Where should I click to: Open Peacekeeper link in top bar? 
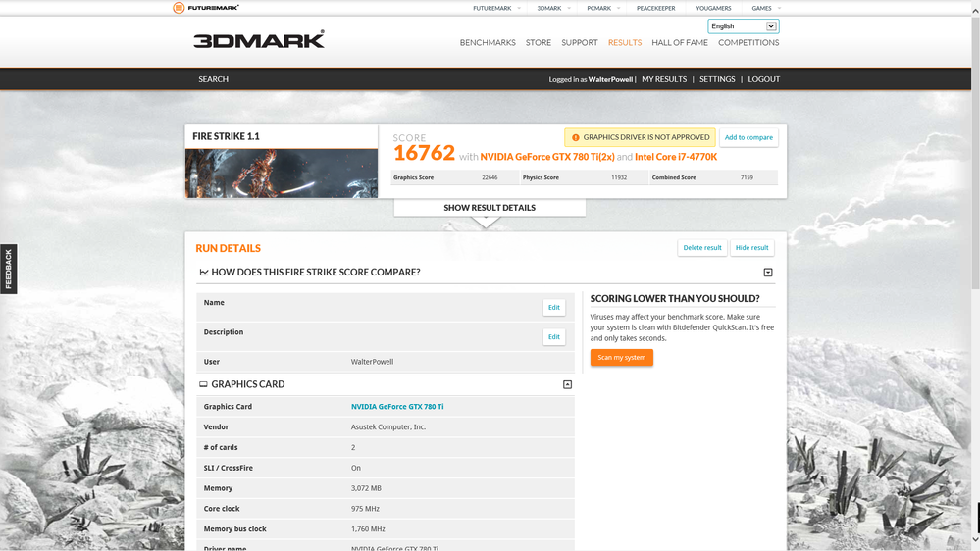click(x=655, y=8)
